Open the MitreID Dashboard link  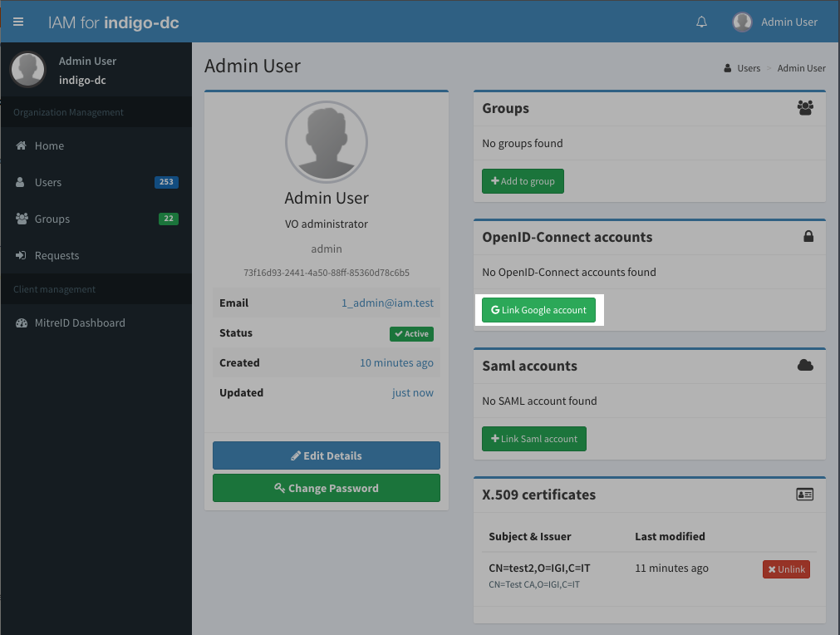pos(80,323)
